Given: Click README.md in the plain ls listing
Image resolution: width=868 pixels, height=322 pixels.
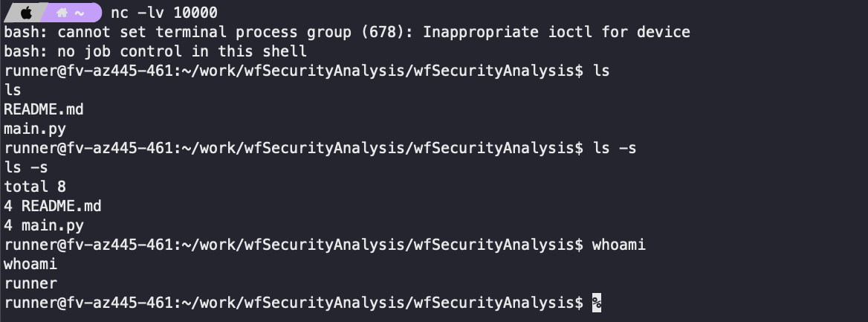Looking at the screenshot, I should [43, 109].
